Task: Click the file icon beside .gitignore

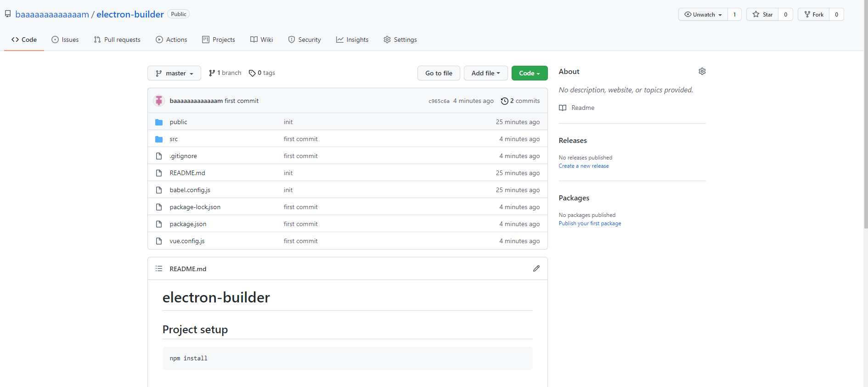Action: (159, 156)
